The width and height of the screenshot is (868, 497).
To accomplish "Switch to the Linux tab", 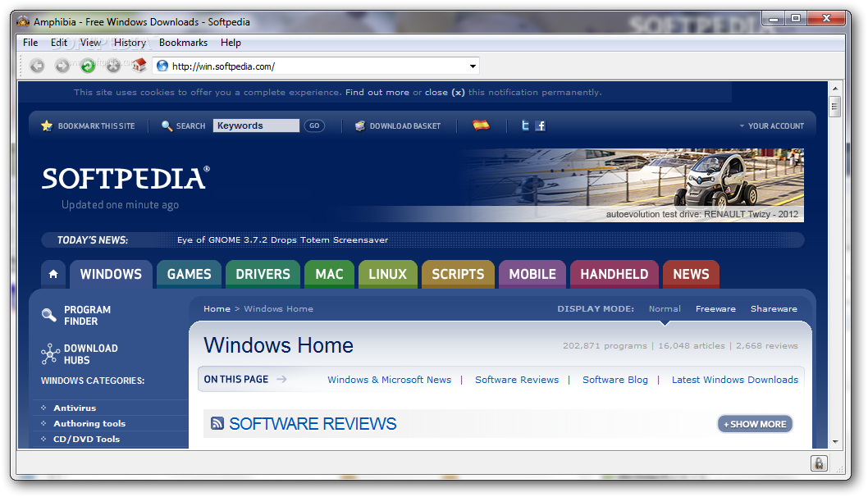I will pyautogui.click(x=387, y=274).
